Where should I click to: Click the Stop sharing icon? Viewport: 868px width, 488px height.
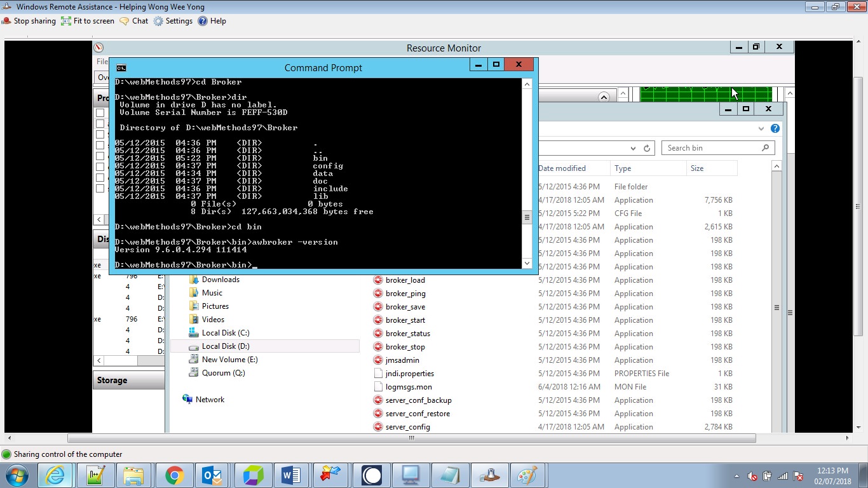6,21
